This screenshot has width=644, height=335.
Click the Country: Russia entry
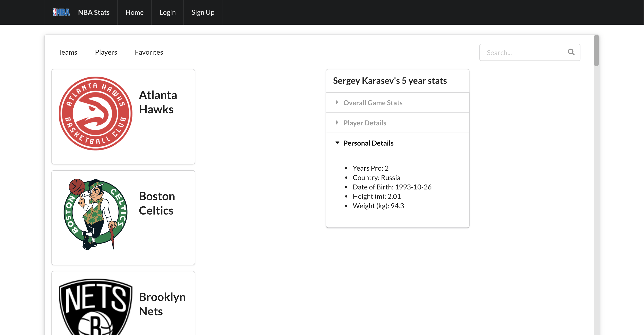point(376,177)
